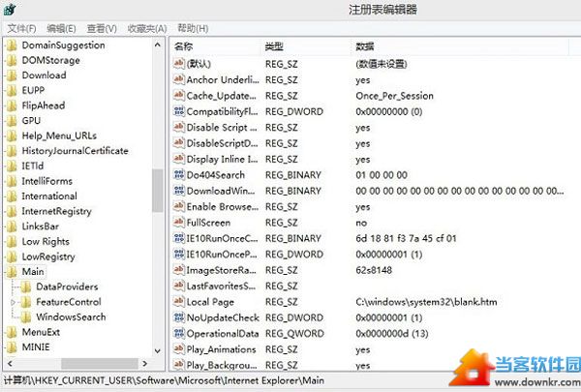Sort by the 数据 column header
The image size is (581, 392).
click(365, 46)
